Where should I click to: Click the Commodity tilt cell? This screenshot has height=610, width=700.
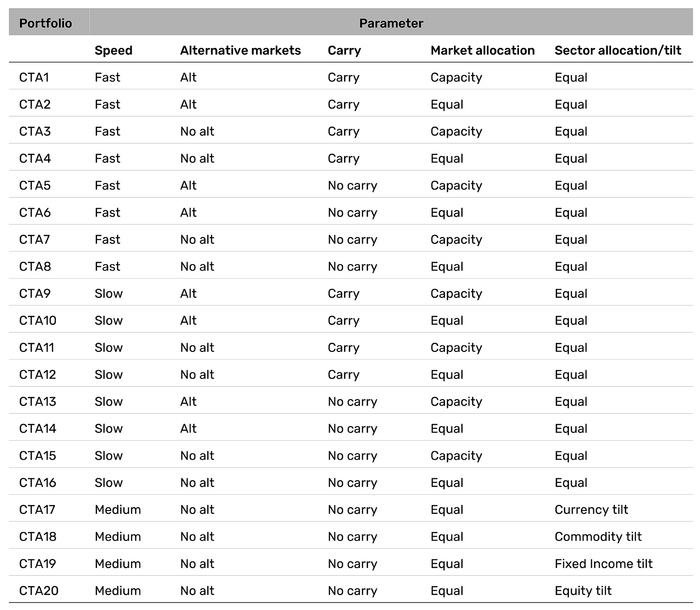click(x=598, y=537)
